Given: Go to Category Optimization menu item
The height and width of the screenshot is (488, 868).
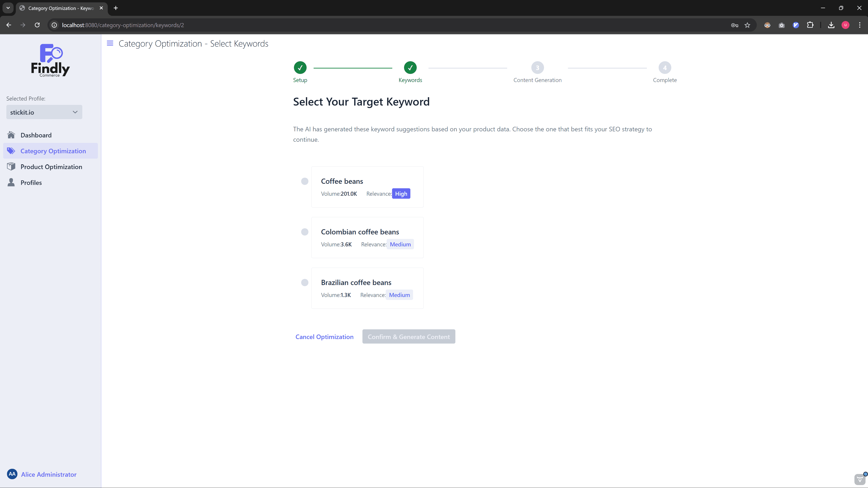Looking at the screenshot, I should [x=53, y=151].
